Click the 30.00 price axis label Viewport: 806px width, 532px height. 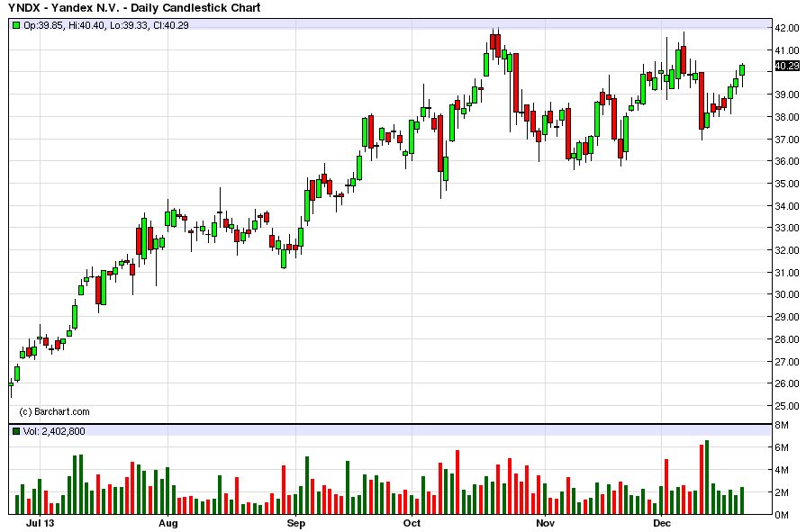(x=787, y=294)
